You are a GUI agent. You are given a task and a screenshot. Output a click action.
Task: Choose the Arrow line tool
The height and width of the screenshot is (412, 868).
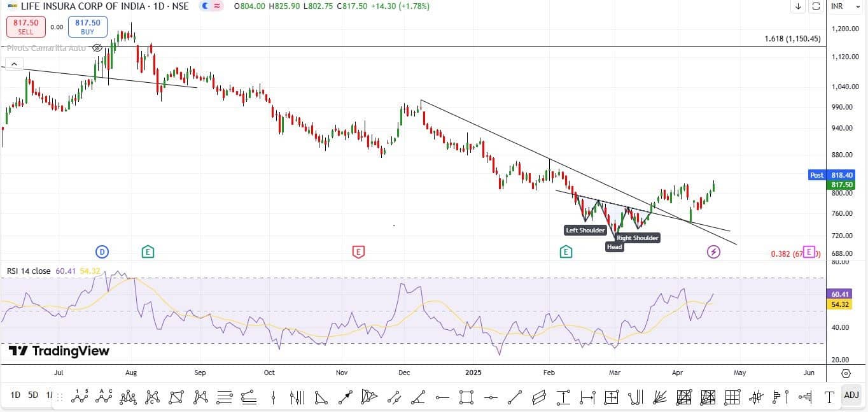346,397
